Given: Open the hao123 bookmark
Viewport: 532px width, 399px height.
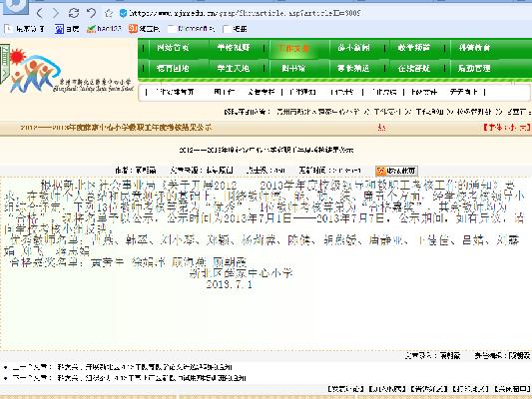Looking at the screenshot, I should (x=104, y=29).
